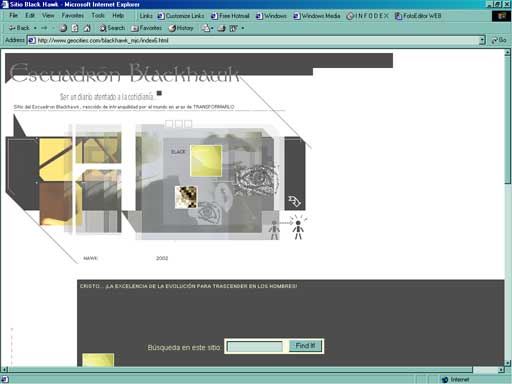Expand the Back button history arrow

click(35, 28)
